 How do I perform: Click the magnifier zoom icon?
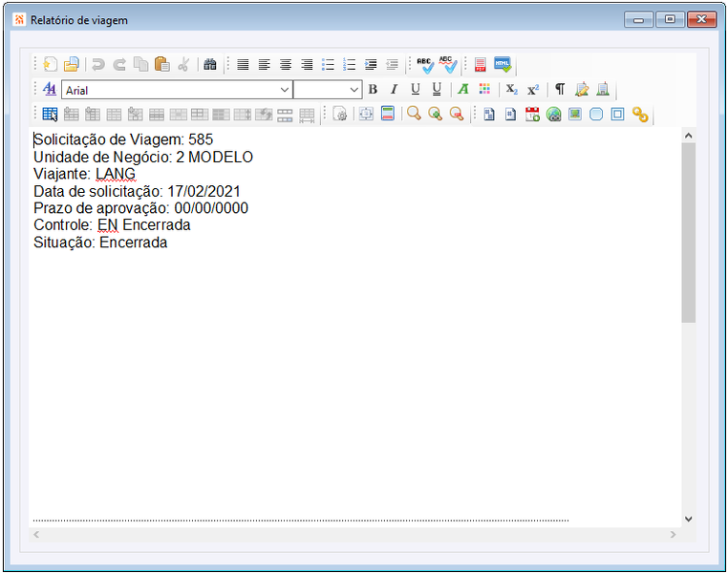414,115
